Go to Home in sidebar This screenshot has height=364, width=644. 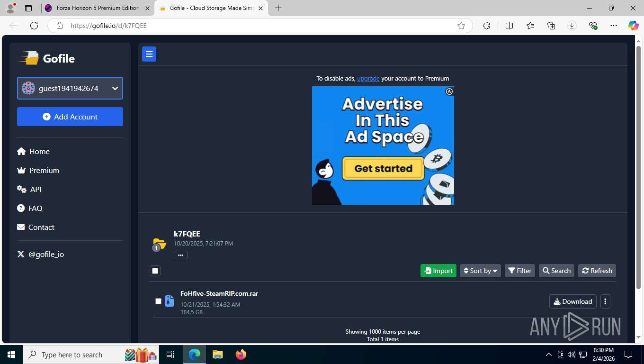click(x=33, y=151)
